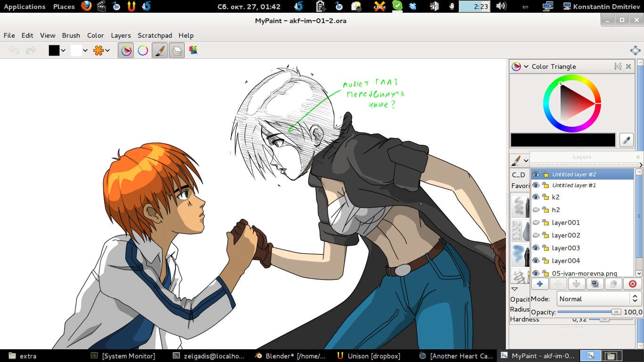Open the Color Triangle panel toggle in toolbar
The image size is (644, 362).
pos(126,50)
